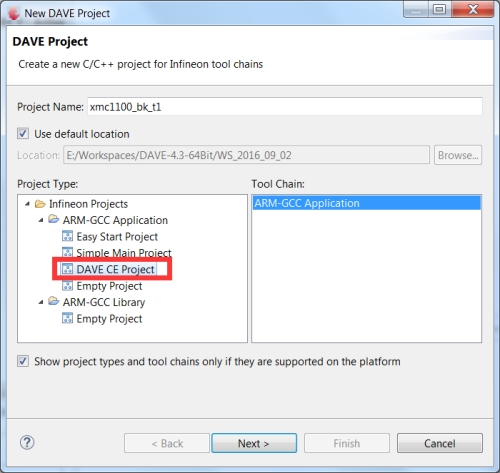The width and height of the screenshot is (500, 473).
Task: Toggle Show project types only if supported checkbox
Action: coord(23,361)
